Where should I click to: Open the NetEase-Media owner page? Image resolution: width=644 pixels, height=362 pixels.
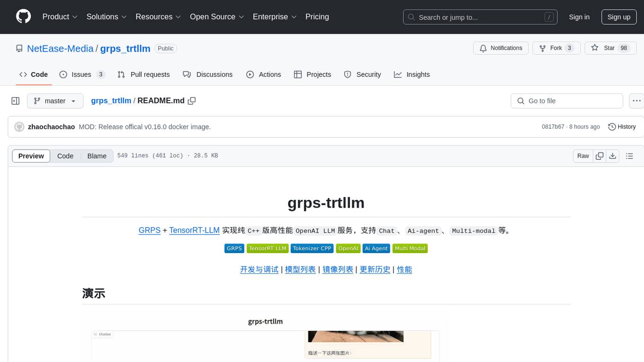coord(60,48)
